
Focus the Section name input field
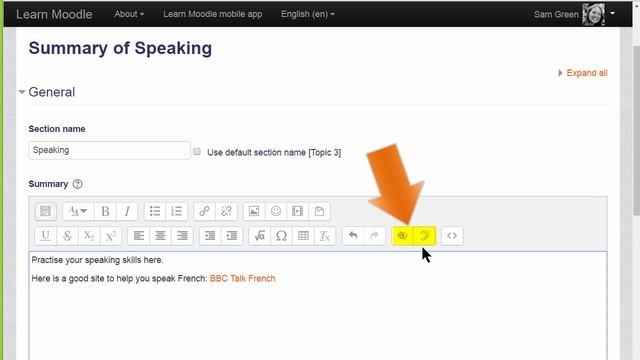coord(109,150)
